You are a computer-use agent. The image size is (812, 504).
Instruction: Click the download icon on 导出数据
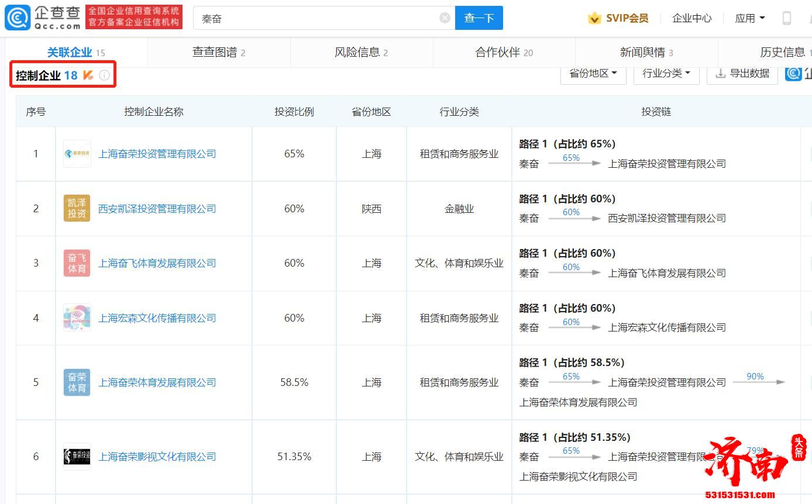[721, 73]
